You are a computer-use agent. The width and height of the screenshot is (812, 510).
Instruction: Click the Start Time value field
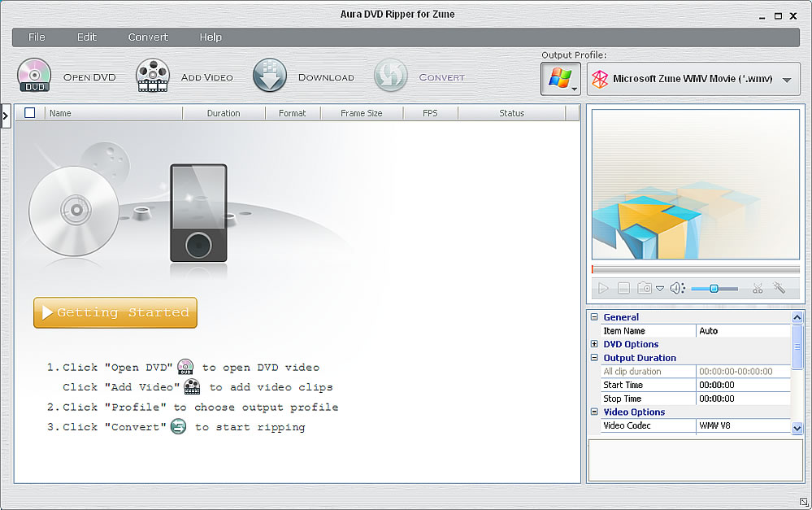pos(743,385)
